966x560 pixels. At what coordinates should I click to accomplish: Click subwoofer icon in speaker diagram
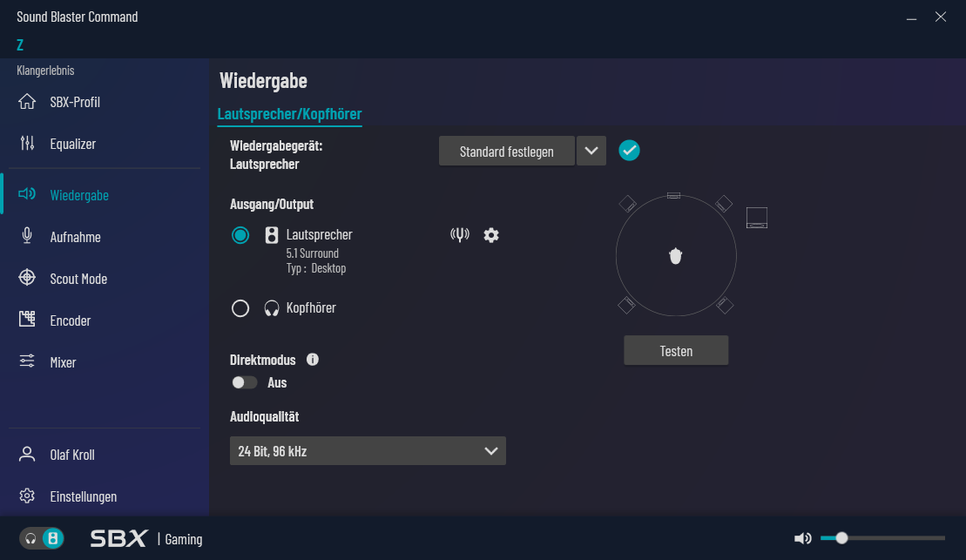[x=757, y=218]
